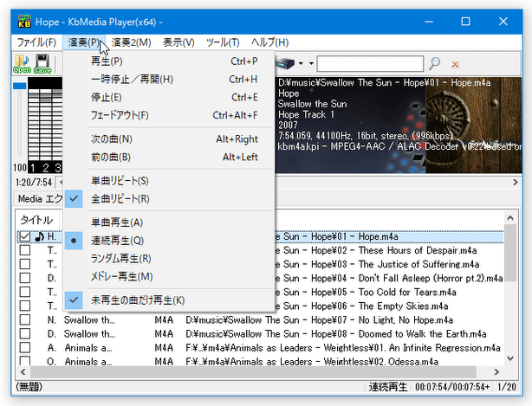532x406 pixels.
Task: Check the box for first playlist track
Action: point(24,237)
